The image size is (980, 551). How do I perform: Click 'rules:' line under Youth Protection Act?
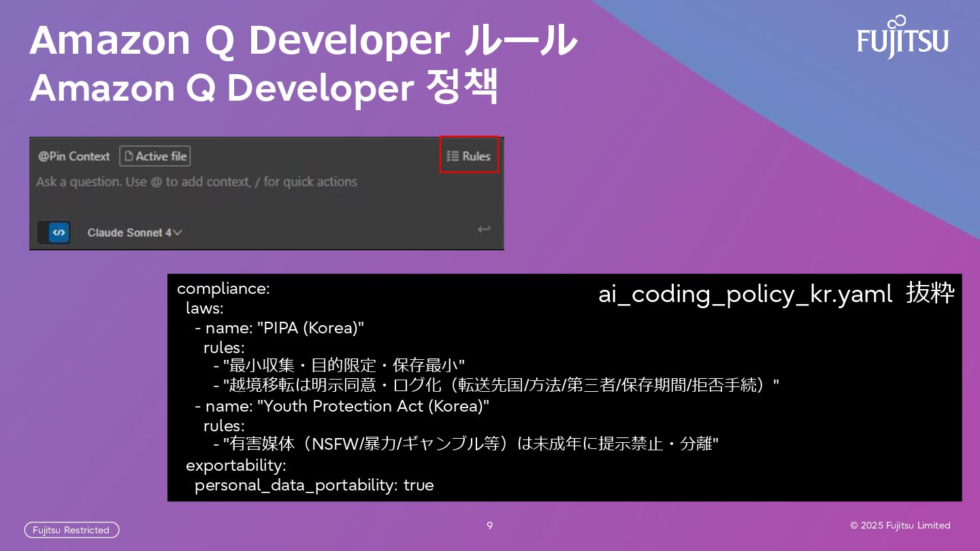point(224,426)
